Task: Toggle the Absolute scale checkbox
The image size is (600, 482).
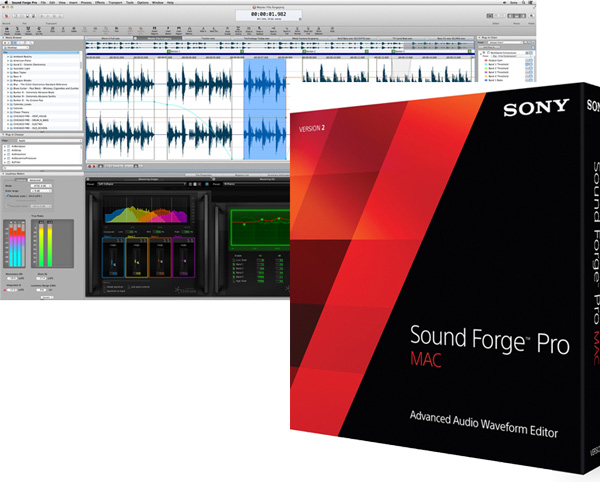Action: tap(7, 196)
